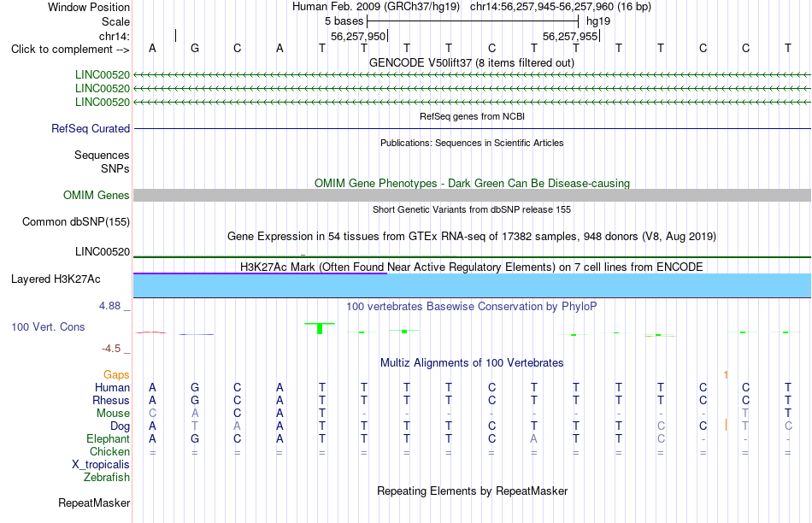Screen dimensions: 812x523
Task: Click the G base in the Human row
Action: pos(195,387)
